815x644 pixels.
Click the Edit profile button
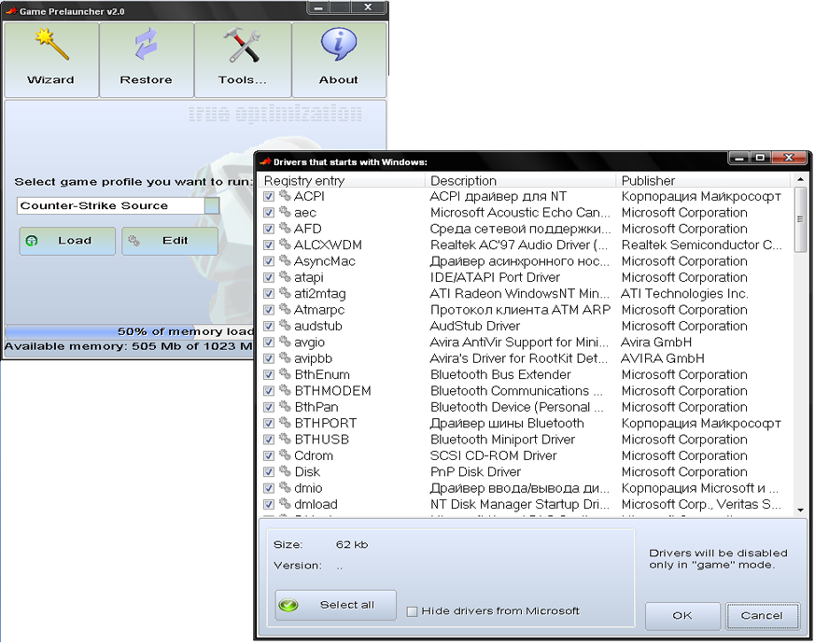(x=170, y=241)
